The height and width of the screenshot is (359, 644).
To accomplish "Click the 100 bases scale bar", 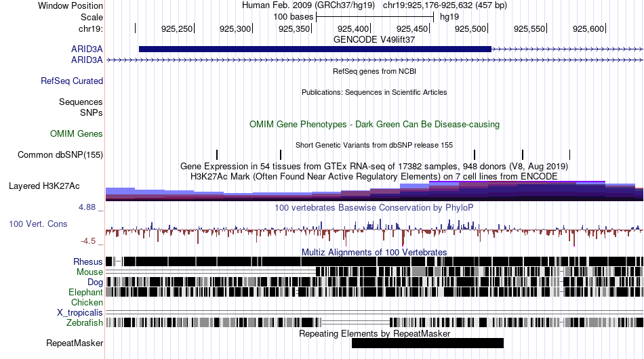I will pos(375,17).
